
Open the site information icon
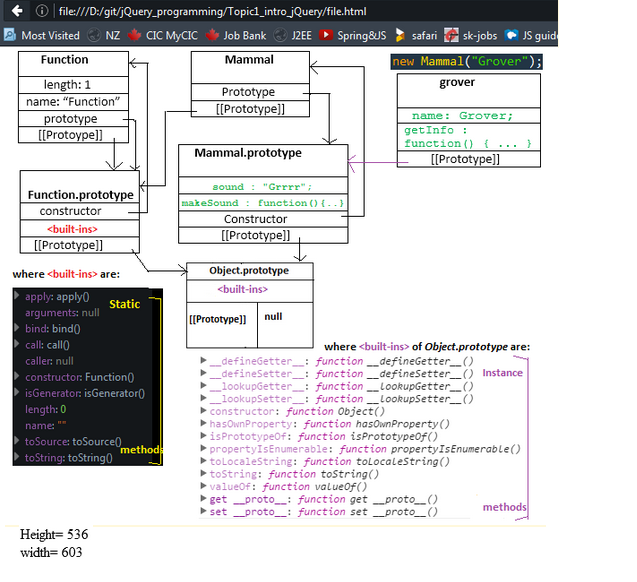coord(42,11)
